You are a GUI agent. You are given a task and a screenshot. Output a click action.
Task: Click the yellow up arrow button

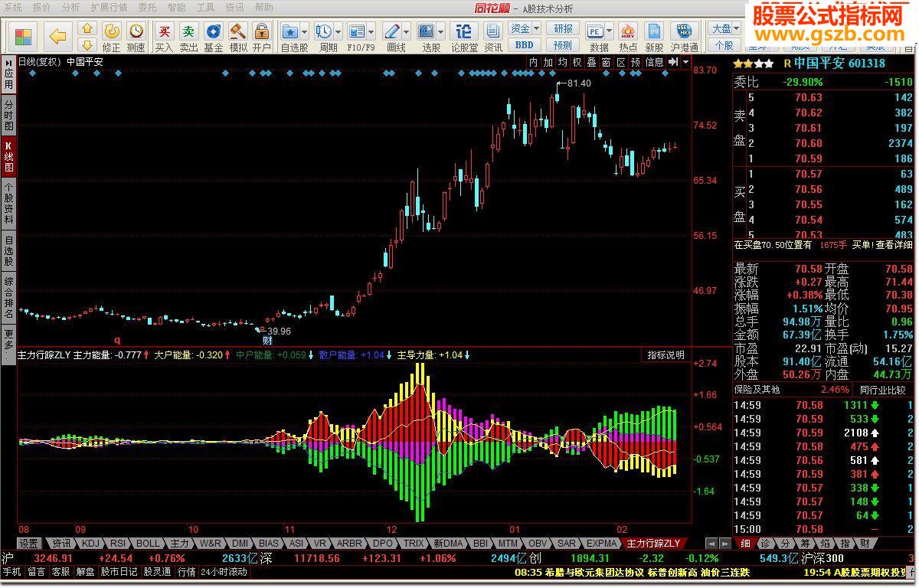87,29
